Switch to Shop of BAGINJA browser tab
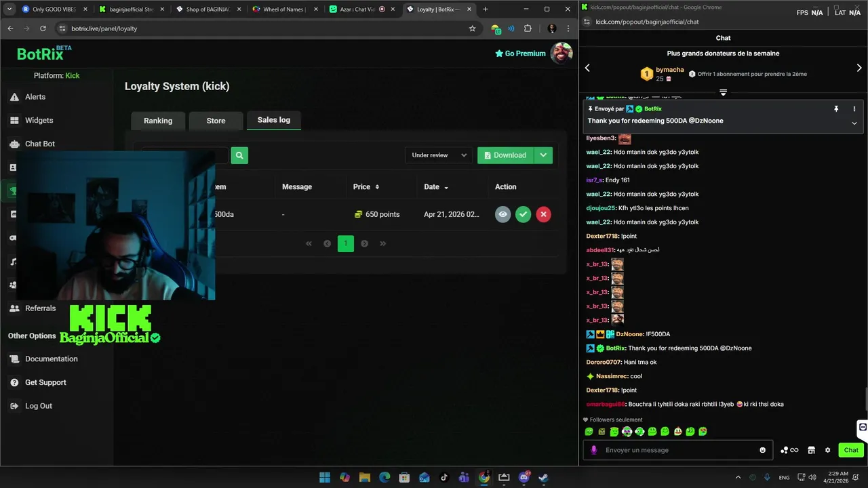The height and width of the screenshot is (488, 868). coord(208,9)
